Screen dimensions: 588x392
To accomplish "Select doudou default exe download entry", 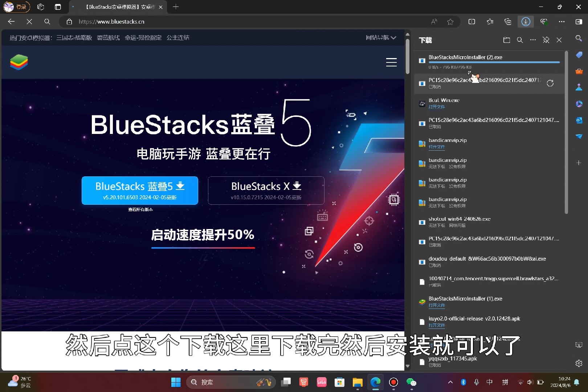I will (489, 262).
